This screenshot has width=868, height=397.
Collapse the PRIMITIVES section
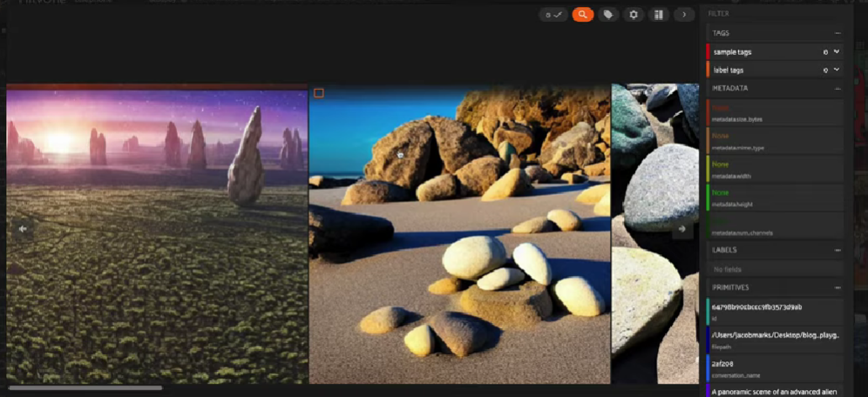837,287
